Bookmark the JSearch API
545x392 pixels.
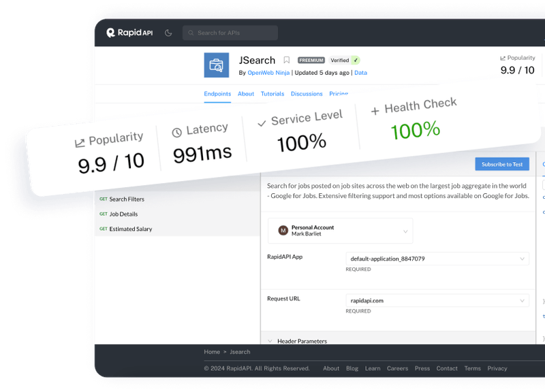(286, 60)
